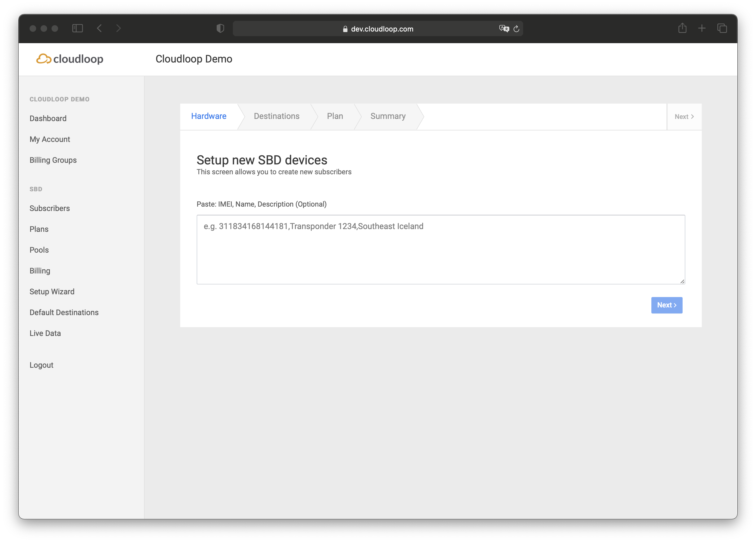Go back using browser back arrow
The height and width of the screenshot is (542, 756).
click(x=99, y=28)
